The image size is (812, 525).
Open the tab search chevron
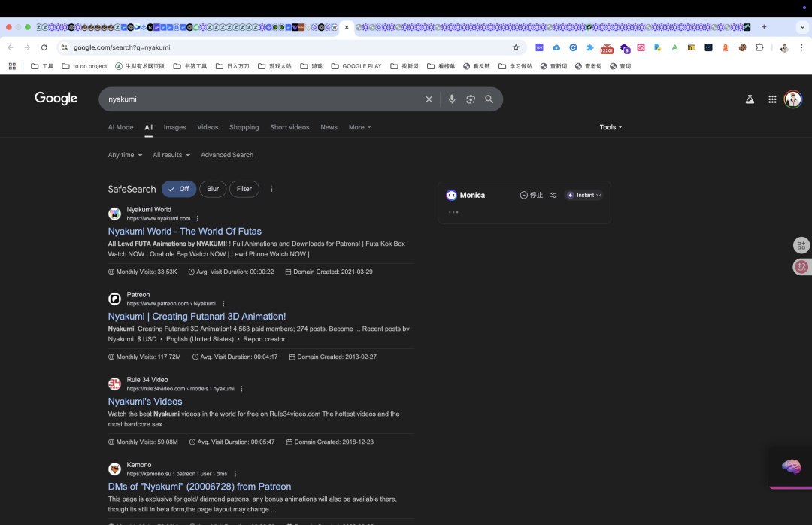(802, 27)
